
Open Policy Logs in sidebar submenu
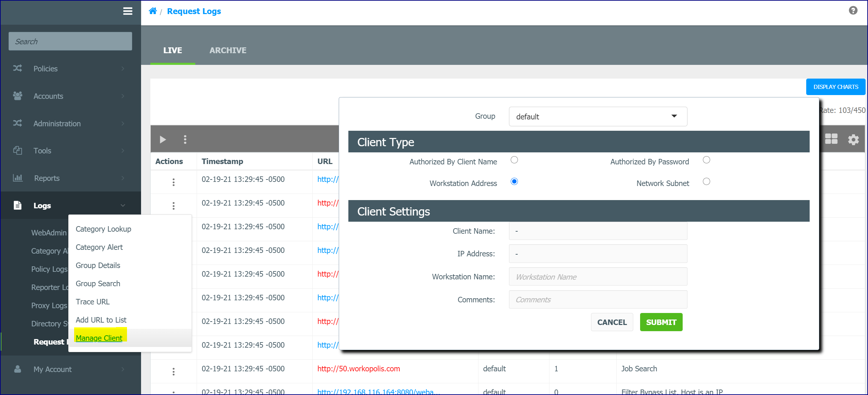tap(49, 269)
